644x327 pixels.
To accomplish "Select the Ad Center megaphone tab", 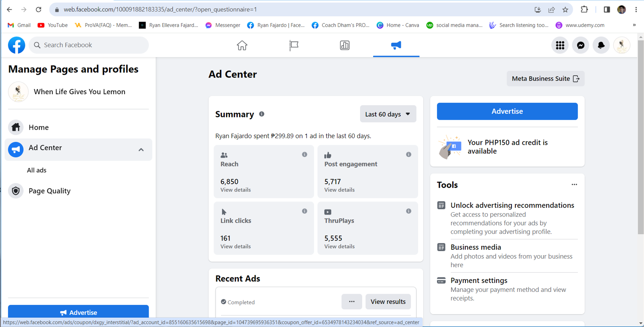I will click(x=396, y=45).
